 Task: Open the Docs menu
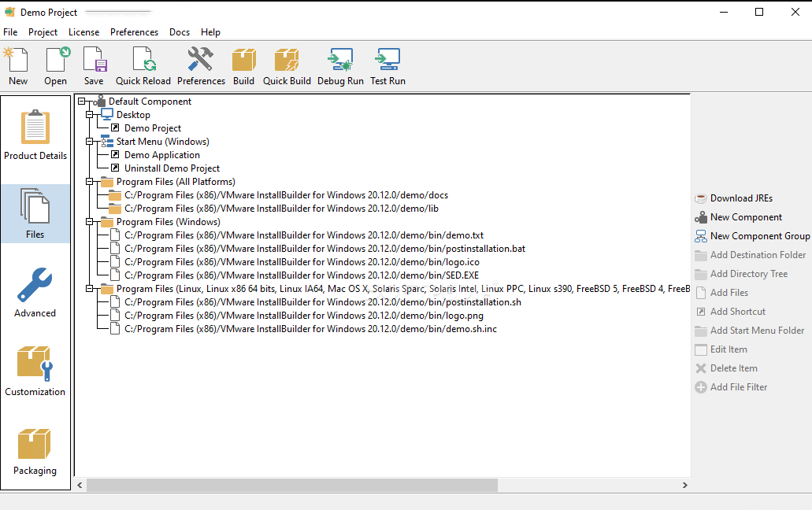pos(180,32)
